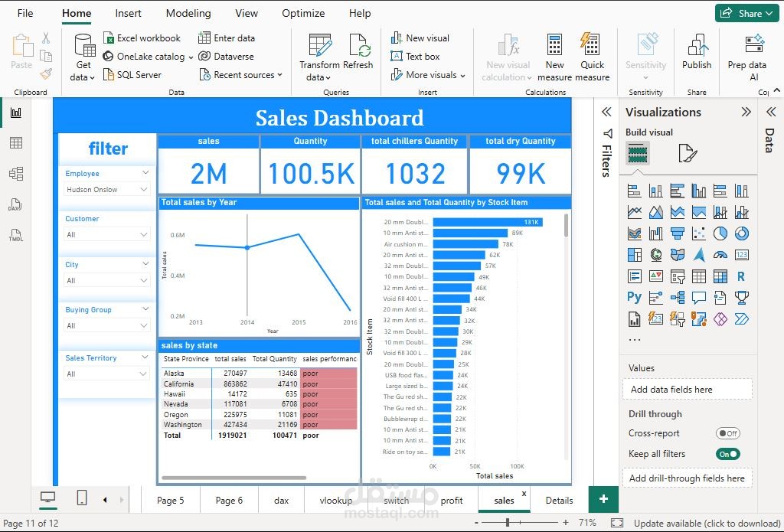This screenshot has width=784, height=532.
Task: Switch to the profit page tab
Action: pyautogui.click(x=452, y=501)
